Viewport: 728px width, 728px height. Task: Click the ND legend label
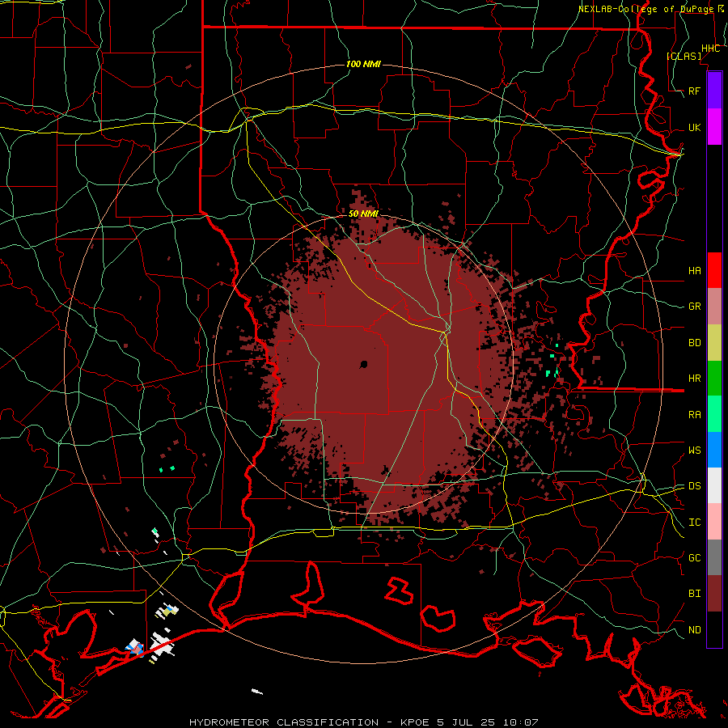click(695, 630)
